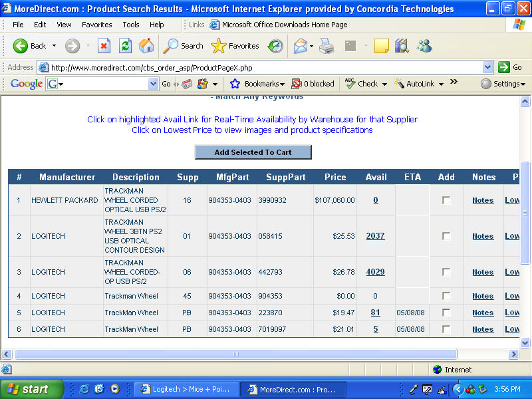Open the Mail icon in toolbar
The height and width of the screenshot is (399, 532).
(301, 46)
